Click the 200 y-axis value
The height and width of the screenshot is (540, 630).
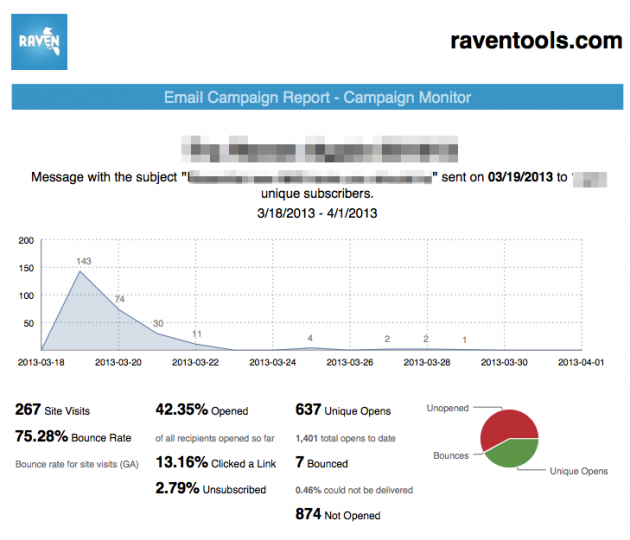[26, 241]
